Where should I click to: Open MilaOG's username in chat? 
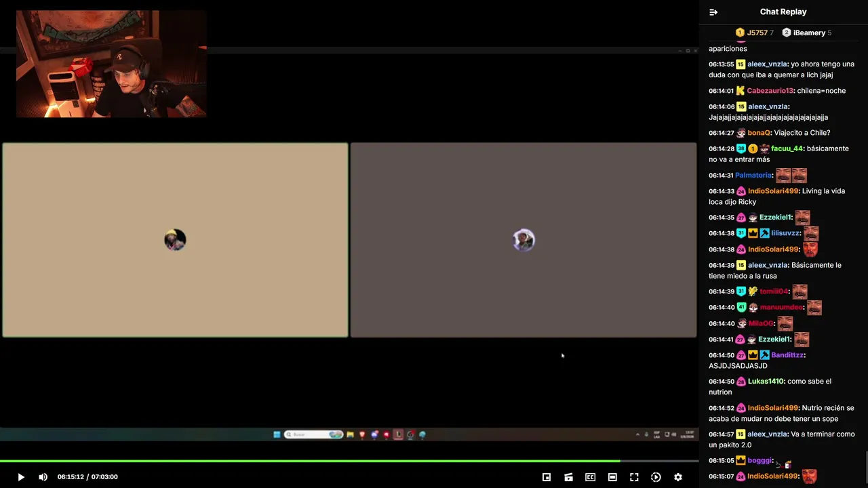pyautogui.click(x=761, y=324)
